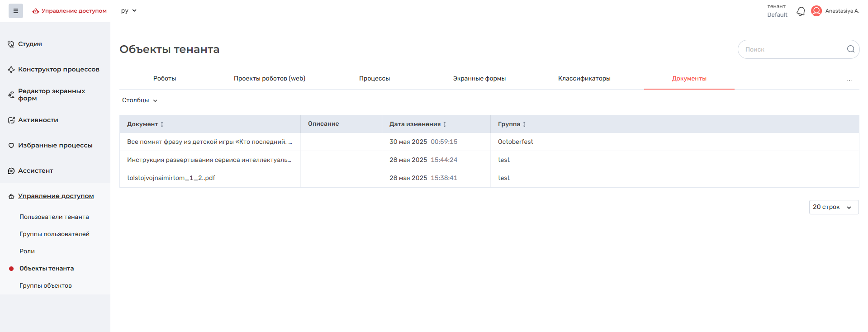Open the language selector ру
The height and width of the screenshot is (332, 868).
click(128, 11)
